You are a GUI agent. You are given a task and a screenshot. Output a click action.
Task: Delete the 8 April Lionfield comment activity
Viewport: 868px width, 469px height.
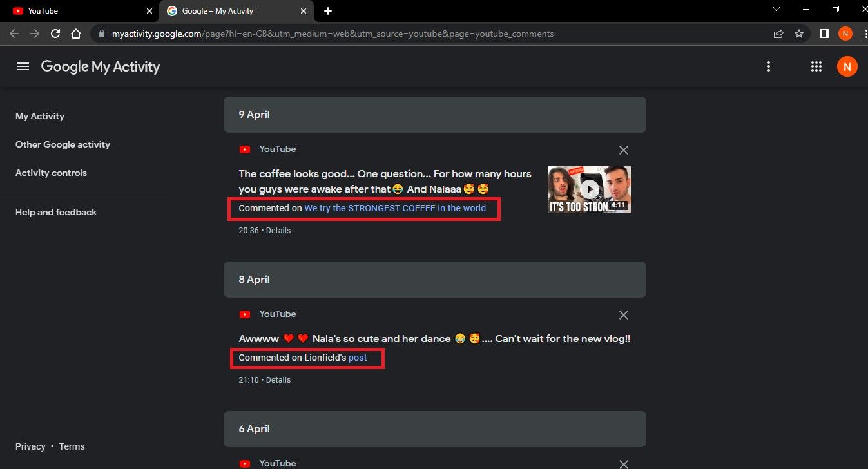click(x=623, y=315)
